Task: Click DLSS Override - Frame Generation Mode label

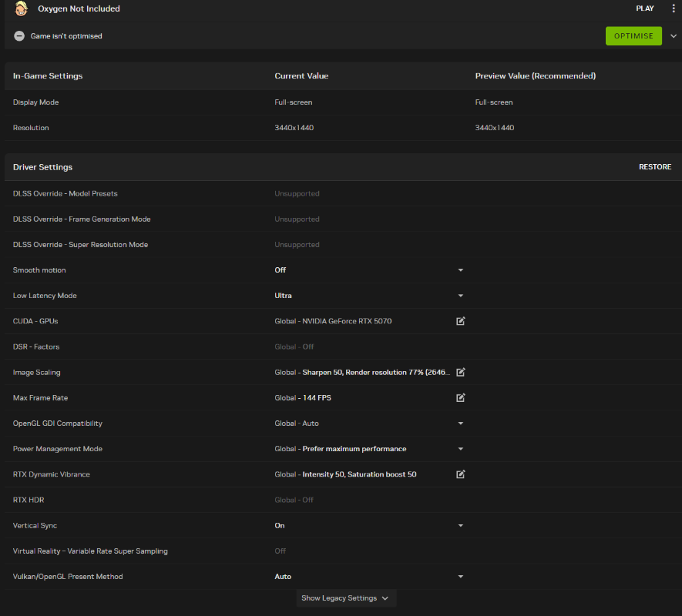Action: tap(82, 219)
